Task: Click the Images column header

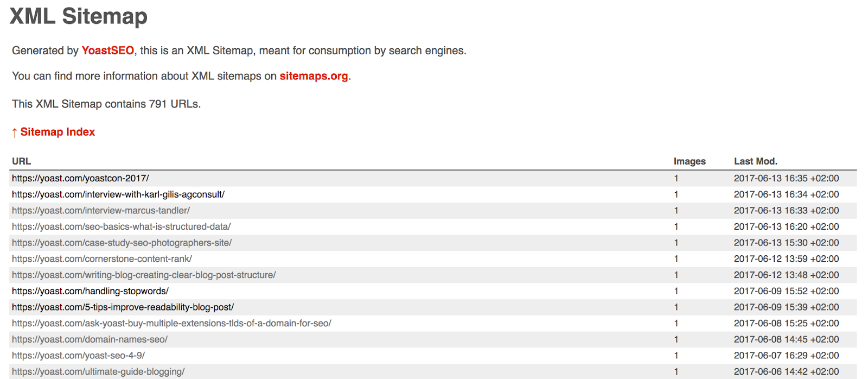Action: pos(690,161)
